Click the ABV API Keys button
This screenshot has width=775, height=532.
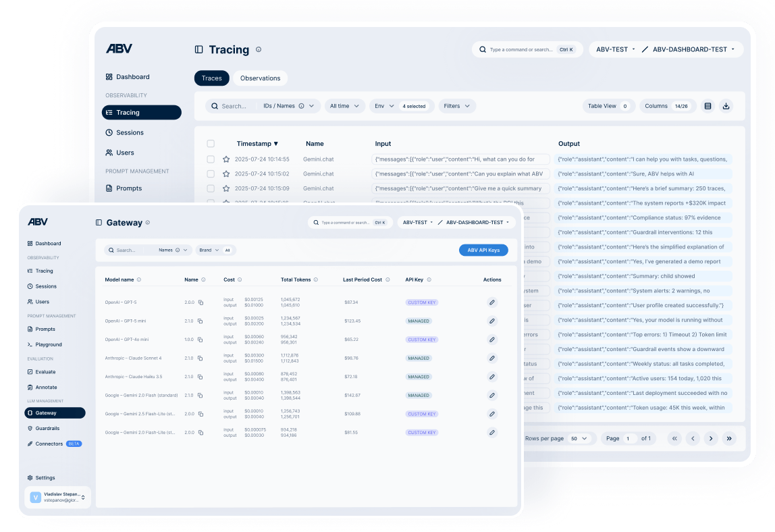click(483, 250)
